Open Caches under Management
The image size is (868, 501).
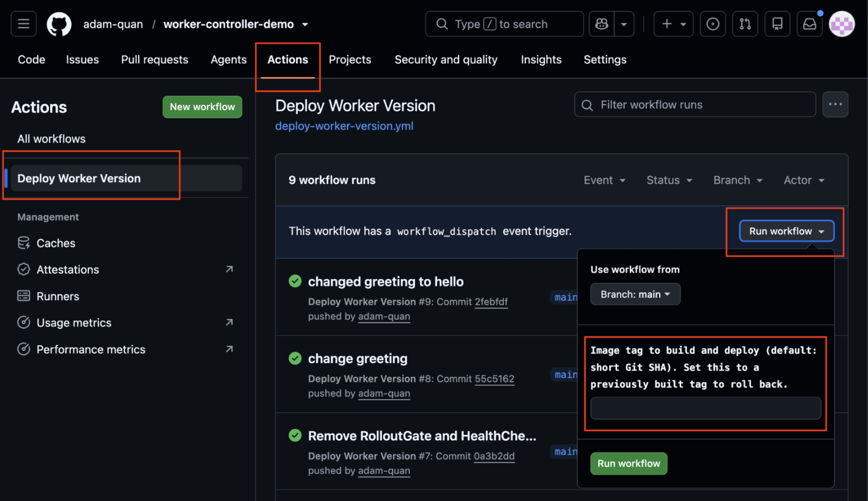point(56,243)
